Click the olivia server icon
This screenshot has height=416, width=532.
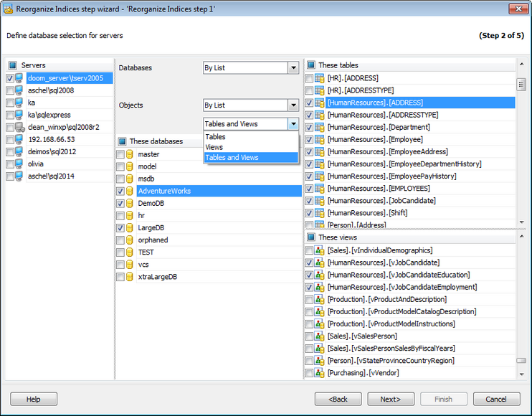point(21,164)
